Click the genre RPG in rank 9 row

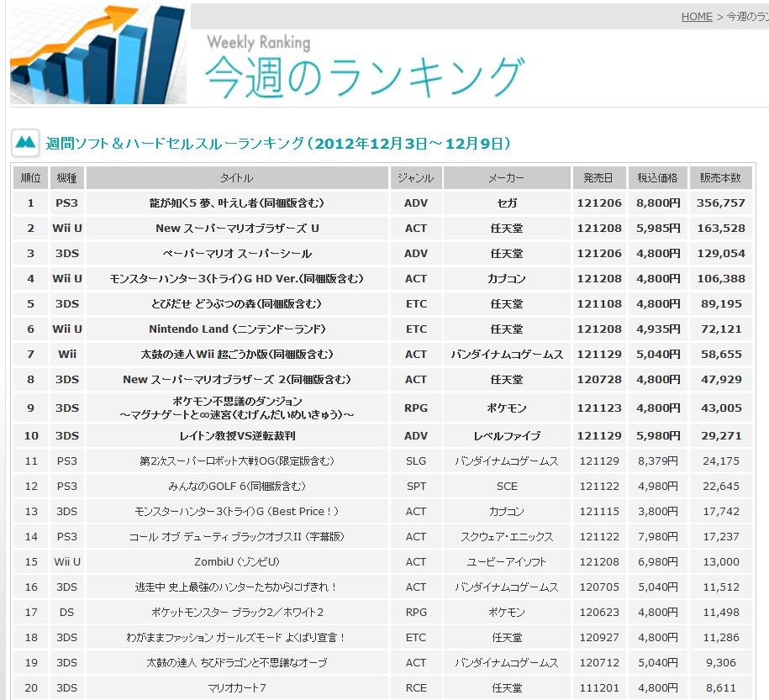click(x=416, y=408)
